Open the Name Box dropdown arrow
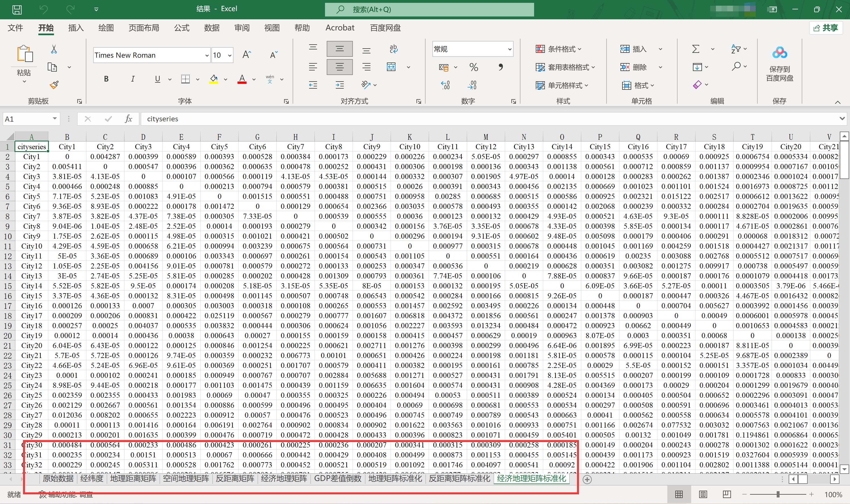Screen dimensions: 850x504 pos(54,118)
